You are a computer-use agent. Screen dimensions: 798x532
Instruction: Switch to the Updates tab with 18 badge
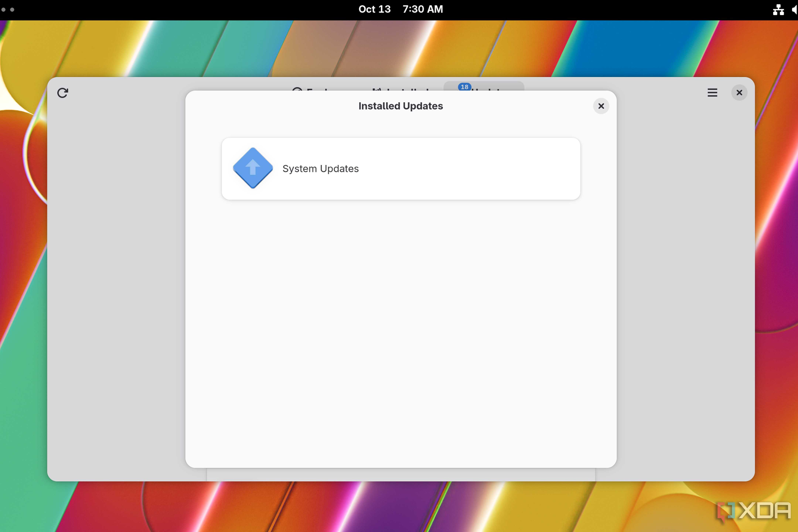[x=483, y=86]
